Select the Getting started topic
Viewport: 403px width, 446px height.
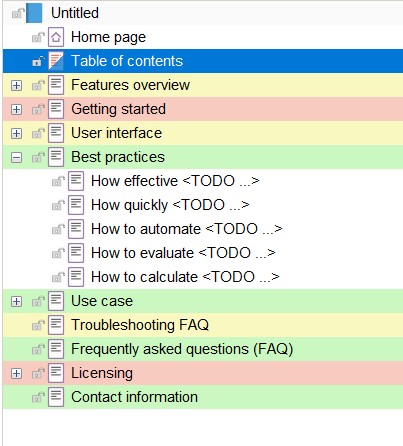(x=118, y=109)
